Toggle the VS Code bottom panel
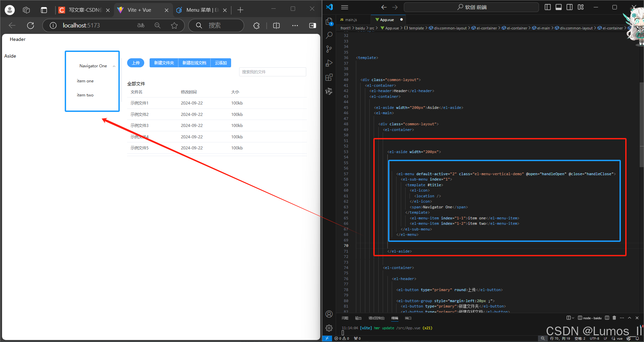Screen dimensions: 644x342 (559, 7)
